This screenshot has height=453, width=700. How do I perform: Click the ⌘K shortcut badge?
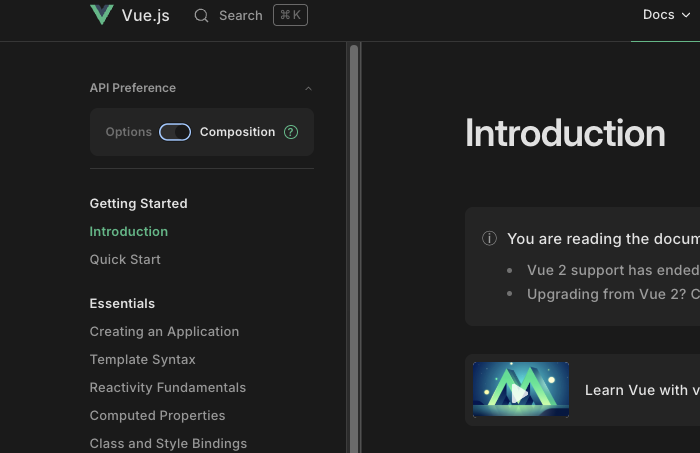290,15
